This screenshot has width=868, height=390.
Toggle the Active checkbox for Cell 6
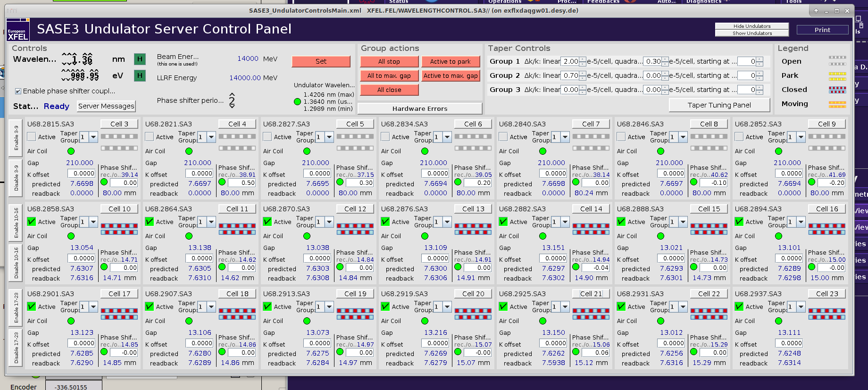coord(385,137)
